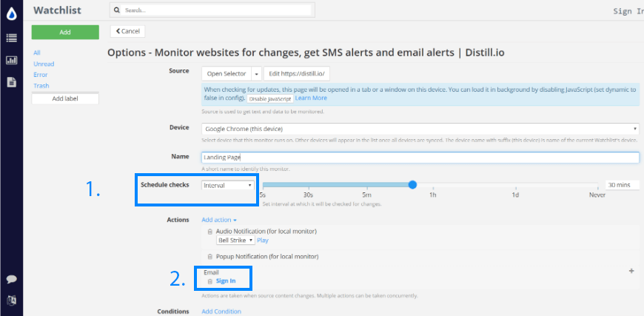
Task: Expand the Add action dropdown
Action: click(219, 220)
